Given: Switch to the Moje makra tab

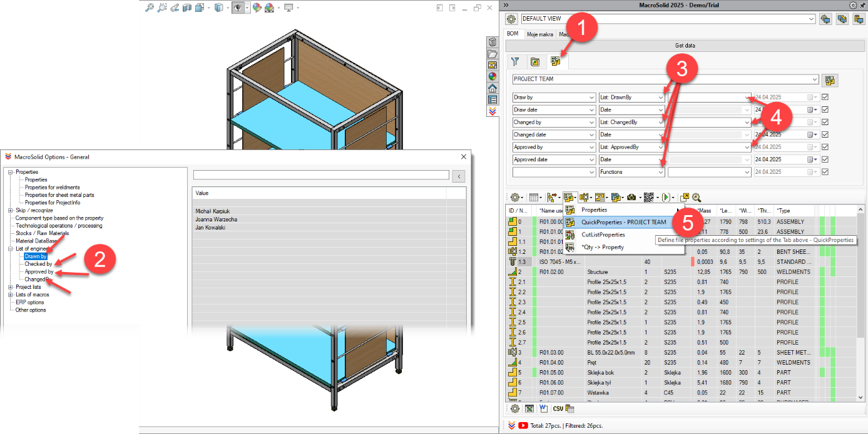Looking at the screenshot, I should point(539,35).
